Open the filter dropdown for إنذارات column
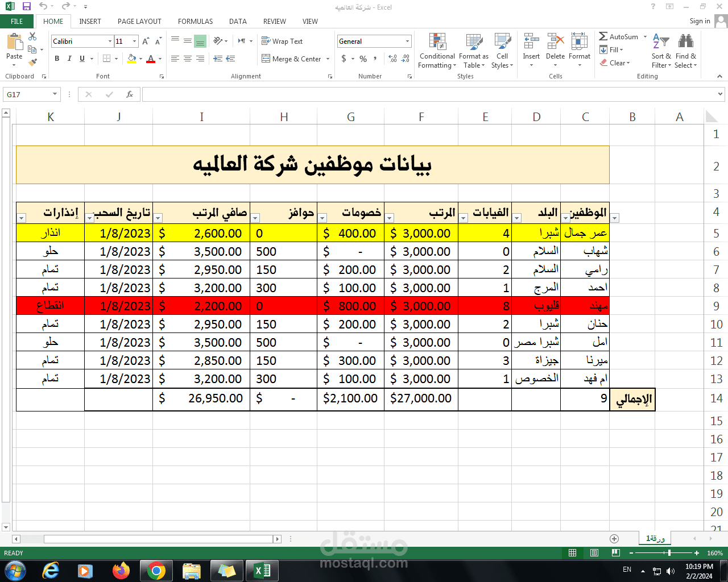This screenshot has height=582, width=728. tap(22, 218)
